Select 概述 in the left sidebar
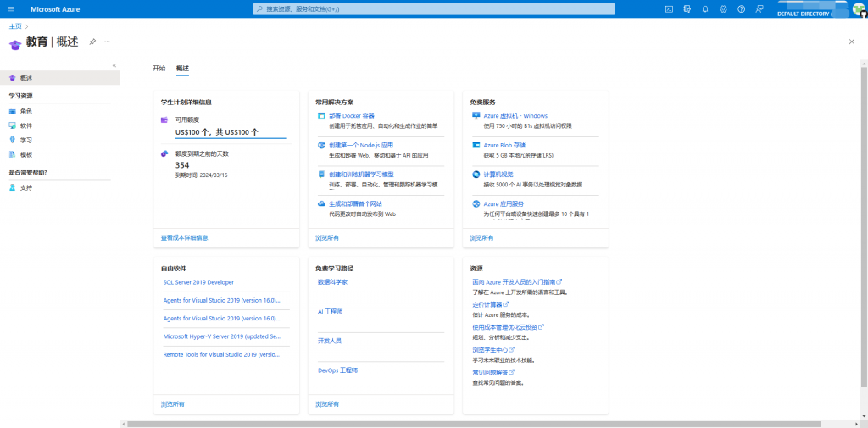868x428 pixels. [60, 78]
